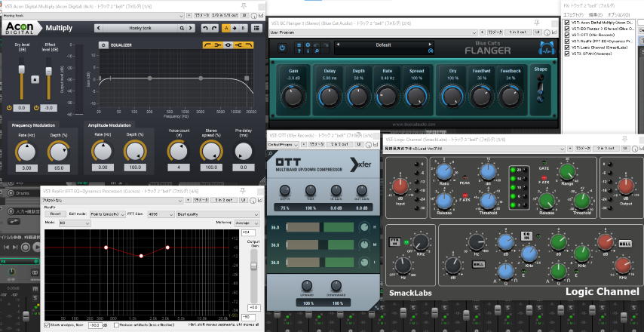
Task: Open the Acon Multiply list menu icon
Action: tap(256, 28)
